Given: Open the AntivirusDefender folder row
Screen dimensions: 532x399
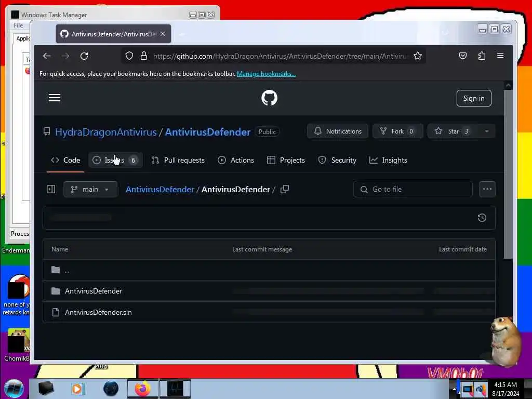Looking at the screenshot, I should click(x=269, y=291).
